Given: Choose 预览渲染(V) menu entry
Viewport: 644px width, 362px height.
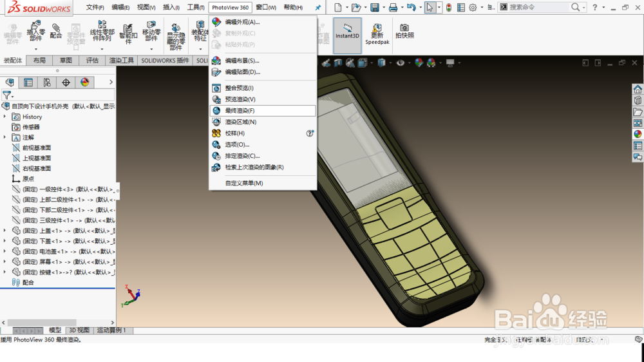Looking at the screenshot, I should 263,99.
